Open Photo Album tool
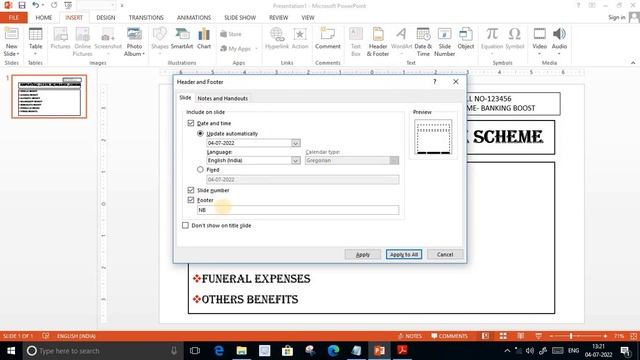Image resolution: width=640 pixels, height=360 pixels. pyautogui.click(x=134, y=41)
